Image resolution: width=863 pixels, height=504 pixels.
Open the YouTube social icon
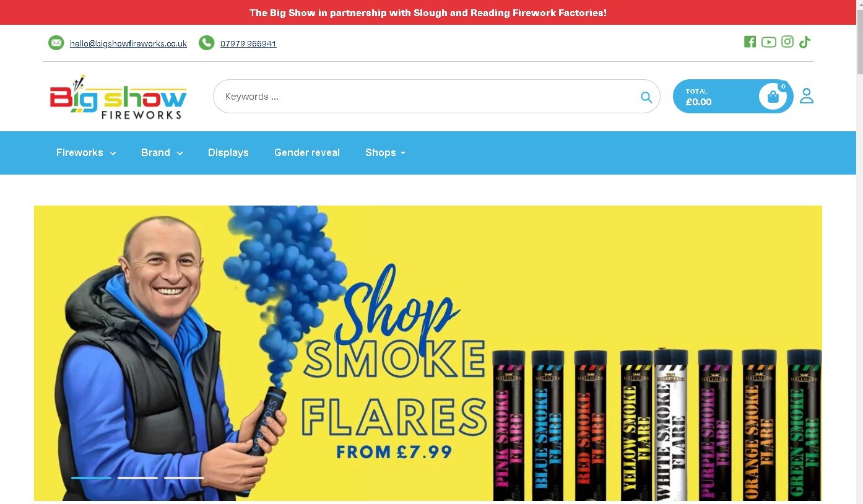pos(768,41)
